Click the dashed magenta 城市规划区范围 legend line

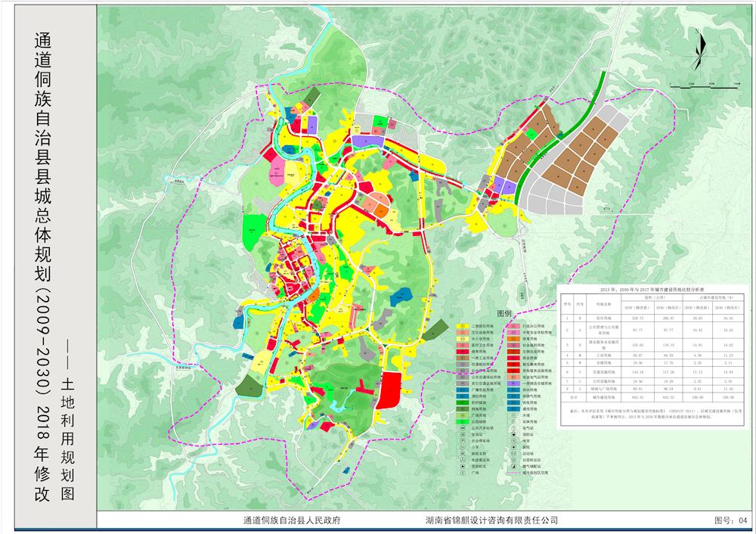point(514,473)
